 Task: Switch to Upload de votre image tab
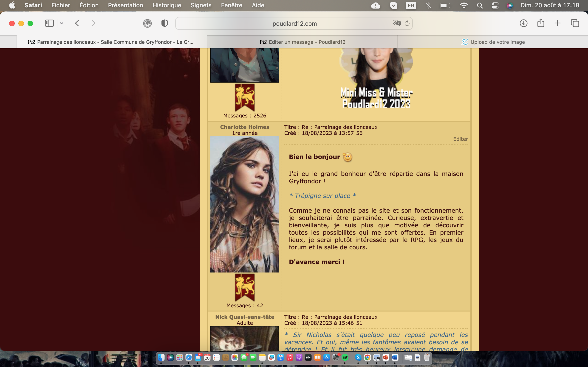(493, 42)
